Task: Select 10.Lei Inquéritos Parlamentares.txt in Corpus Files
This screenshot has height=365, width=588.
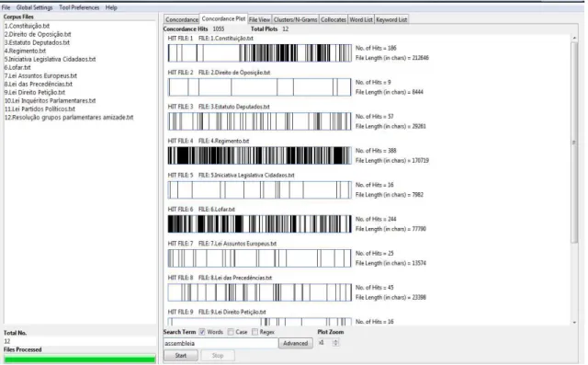Action: [x=50, y=100]
